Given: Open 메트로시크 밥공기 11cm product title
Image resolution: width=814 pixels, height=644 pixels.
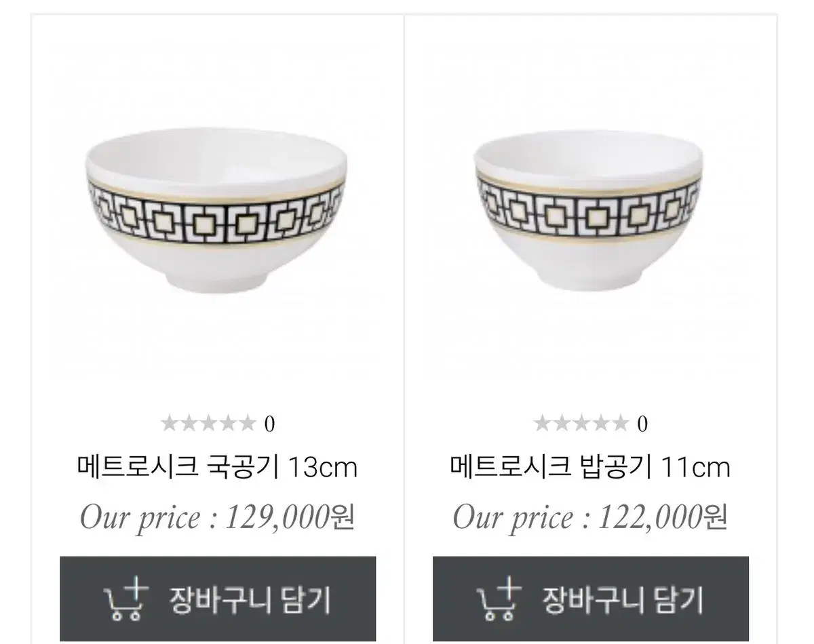Looking at the screenshot, I should (x=590, y=467).
